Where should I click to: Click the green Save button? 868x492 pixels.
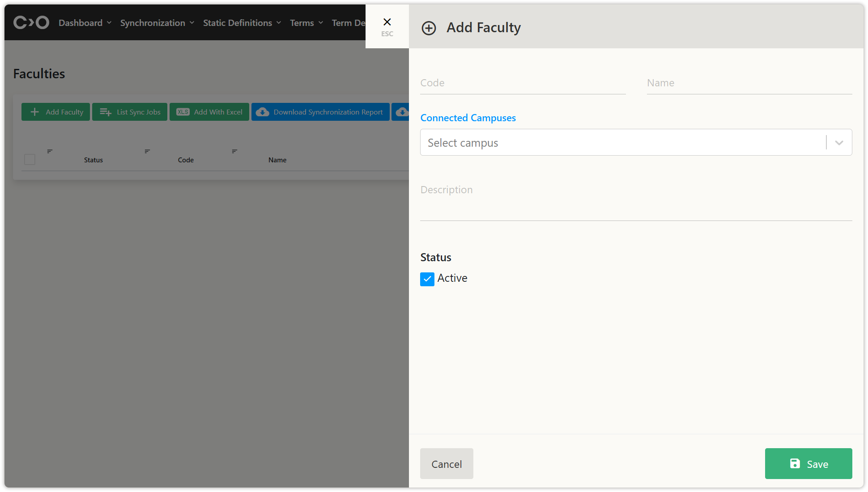[x=808, y=464]
